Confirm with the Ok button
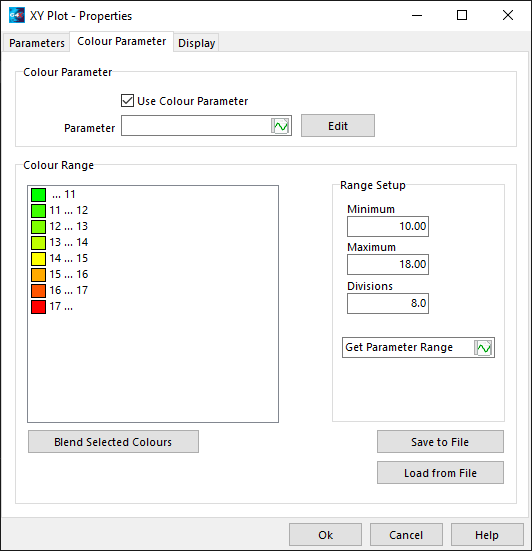The width and height of the screenshot is (532, 551). tap(325, 534)
